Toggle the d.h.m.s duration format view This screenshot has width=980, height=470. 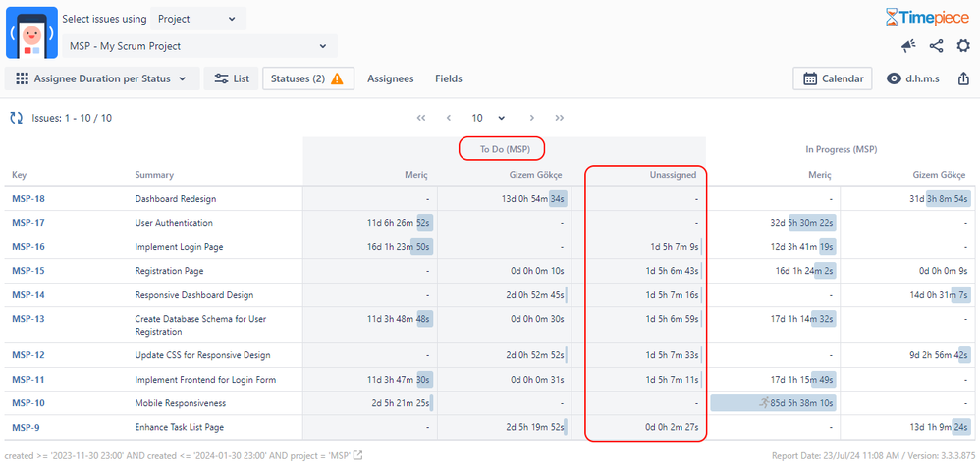tap(913, 78)
